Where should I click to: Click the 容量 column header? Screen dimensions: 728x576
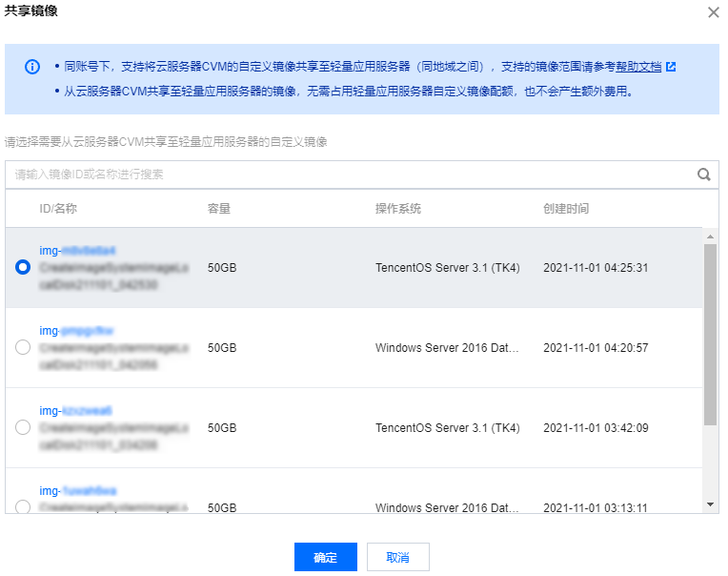[218, 209]
